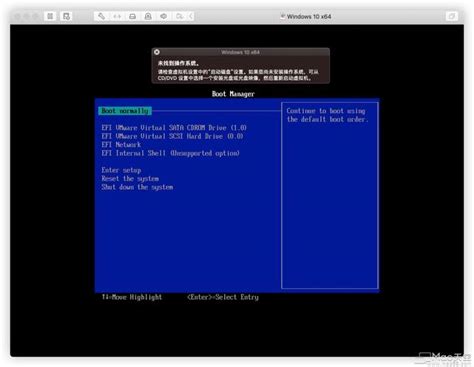Select 'EFI VMware Virtual SCSI Hard Drive (0.0)'
Viewport: 474px width, 367px height.
click(x=172, y=136)
